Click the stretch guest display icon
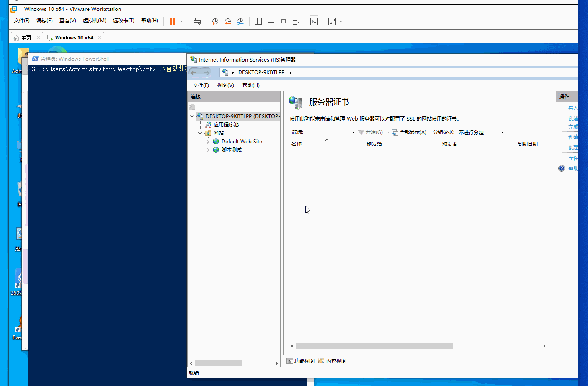 coord(332,21)
